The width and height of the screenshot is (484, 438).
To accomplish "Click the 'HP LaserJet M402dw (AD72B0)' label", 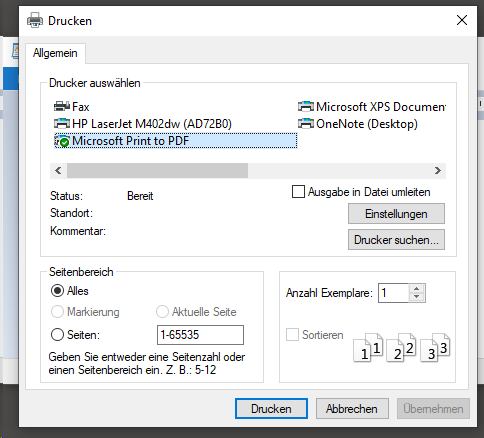I will [152, 124].
